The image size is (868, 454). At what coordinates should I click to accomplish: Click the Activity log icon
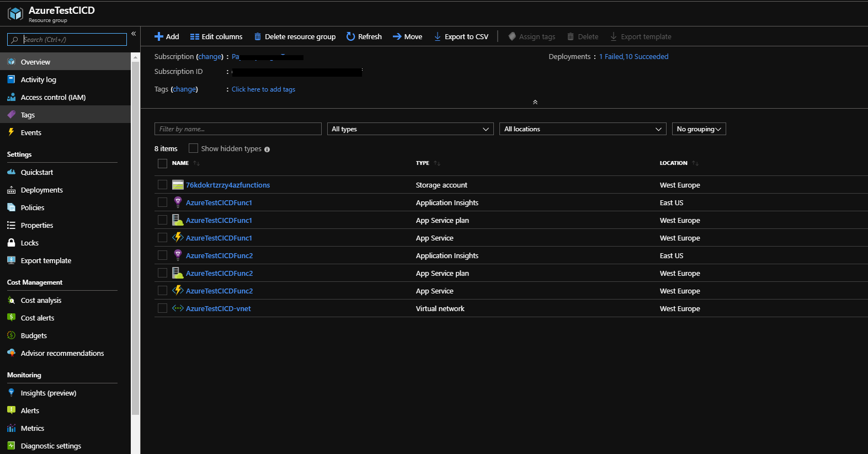click(x=11, y=79)
